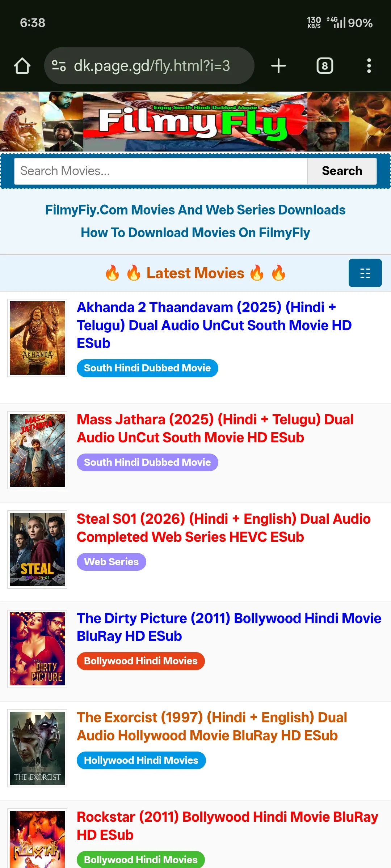
Task: Click the Search Movies input field
Action: click(x=161, y=171)
